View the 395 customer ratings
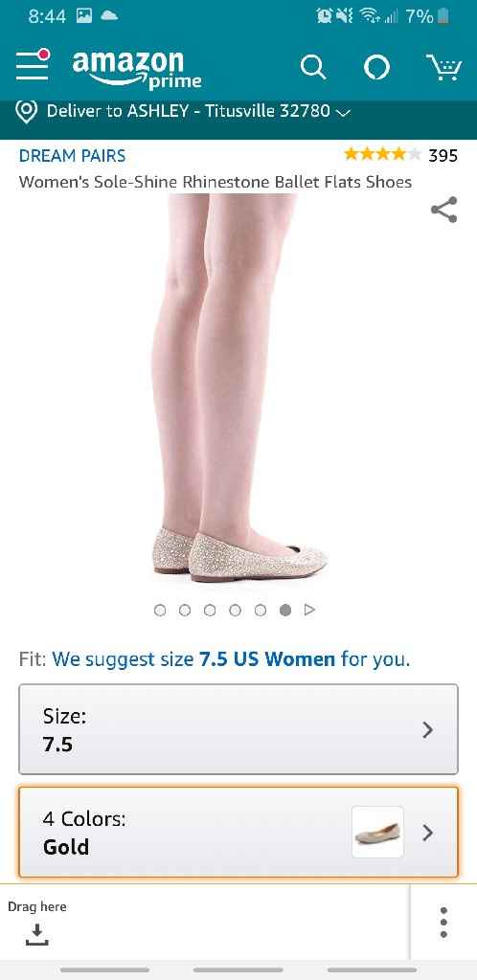477x980 pixels. 443,155
